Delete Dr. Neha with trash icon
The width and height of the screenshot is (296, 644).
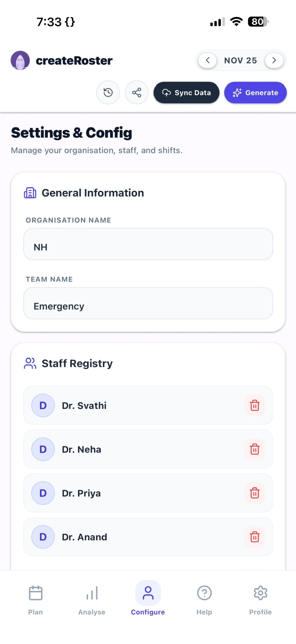(255, 449)
